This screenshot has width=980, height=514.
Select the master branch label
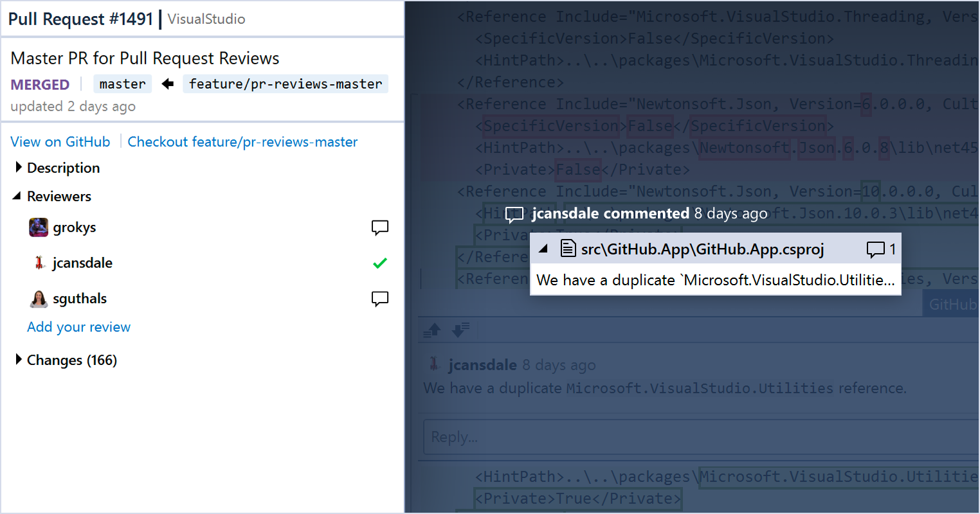point(122,84)
